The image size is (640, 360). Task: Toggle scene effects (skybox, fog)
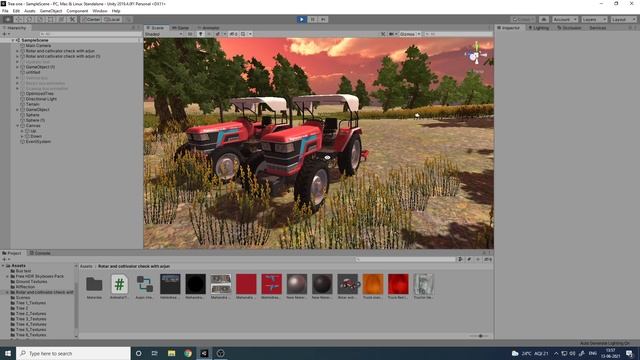218,34
